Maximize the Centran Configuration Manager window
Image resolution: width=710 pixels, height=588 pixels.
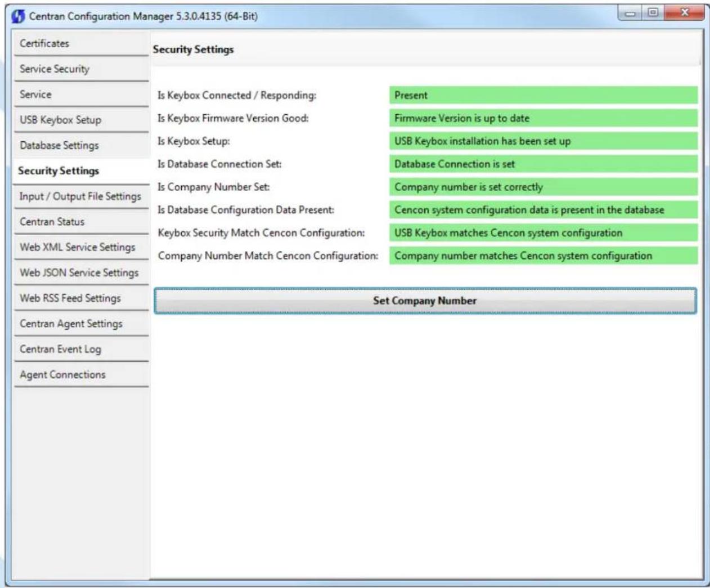(x=653, y=12)
